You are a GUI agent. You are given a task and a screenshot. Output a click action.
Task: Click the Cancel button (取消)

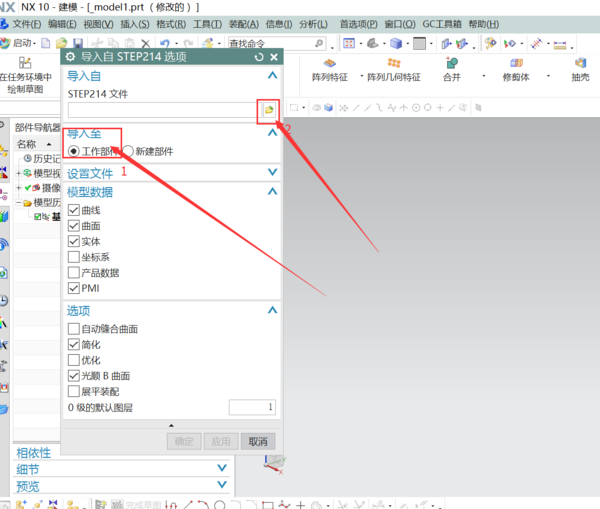[x=258, y=442]
